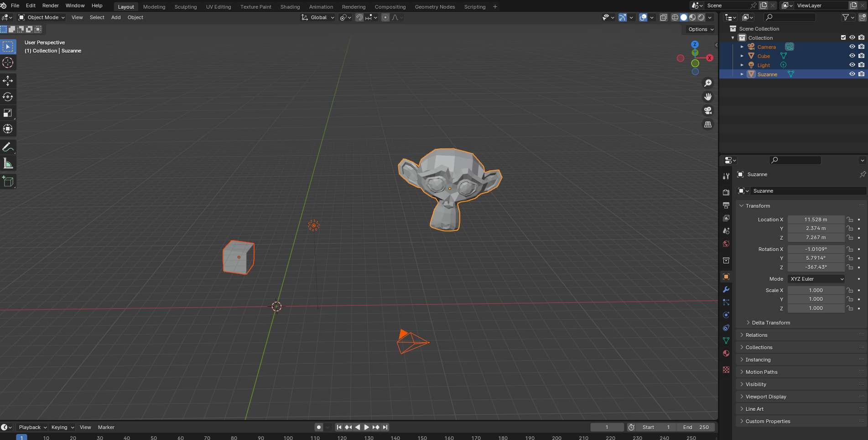Open the File menu
This screenshot has width=868, height=440.
tap(15, 5)
